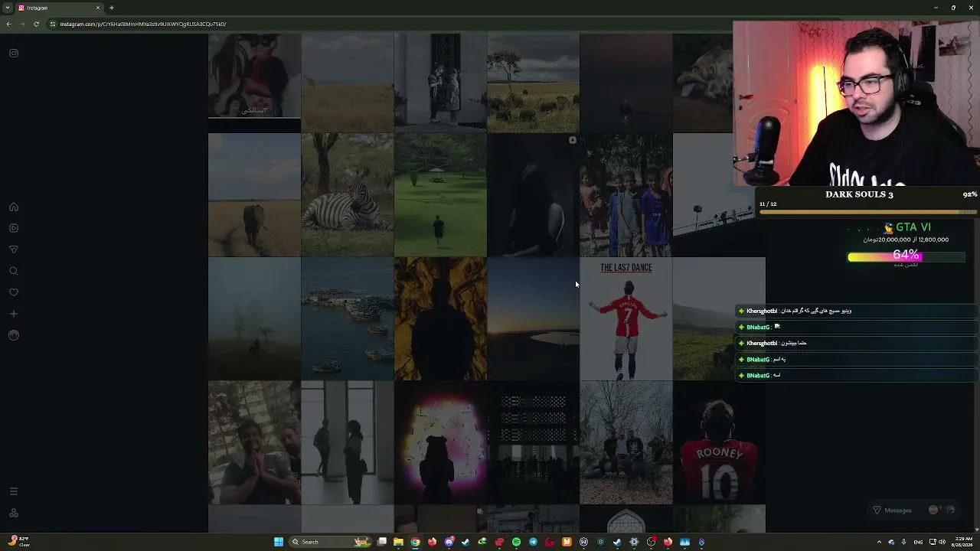This screenshot has width=980, height=551.
Task: Open Spotify from the taskbar
Action: tap(516, 542)
